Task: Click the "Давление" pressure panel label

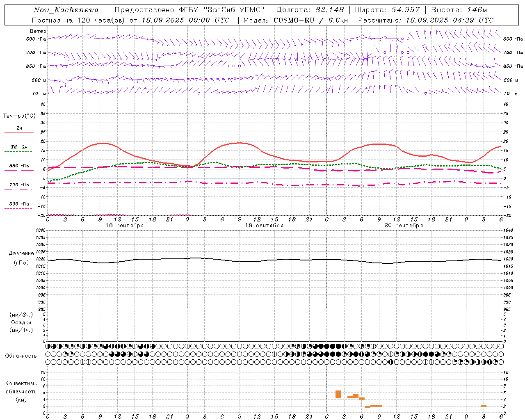Action: (21, 253)
